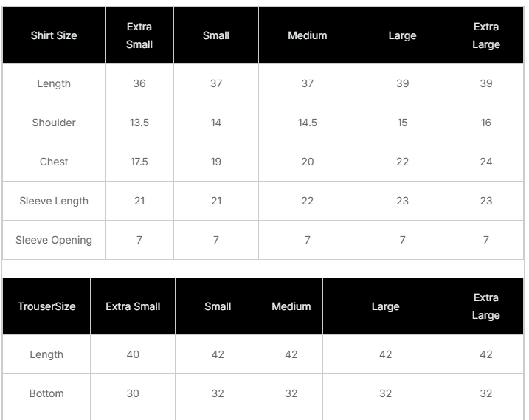Select the Extra Large shoulder value 16

pyautogui.click(x=486, y=123)
